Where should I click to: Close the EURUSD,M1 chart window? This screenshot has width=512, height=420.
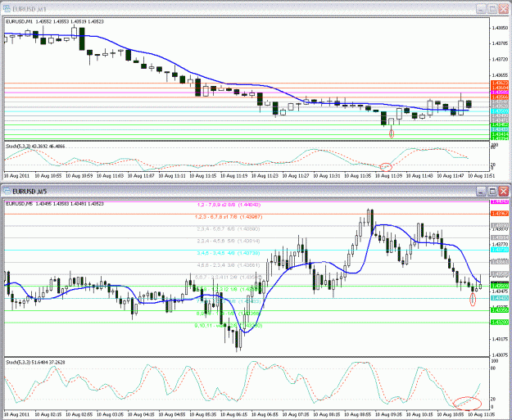pos(504,9)
